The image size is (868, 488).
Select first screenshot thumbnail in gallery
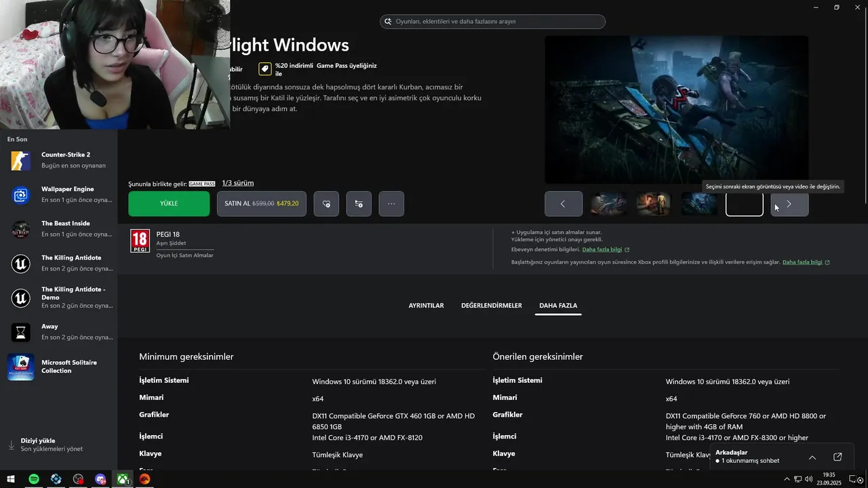pyautogui.click(x=608, y=203)
